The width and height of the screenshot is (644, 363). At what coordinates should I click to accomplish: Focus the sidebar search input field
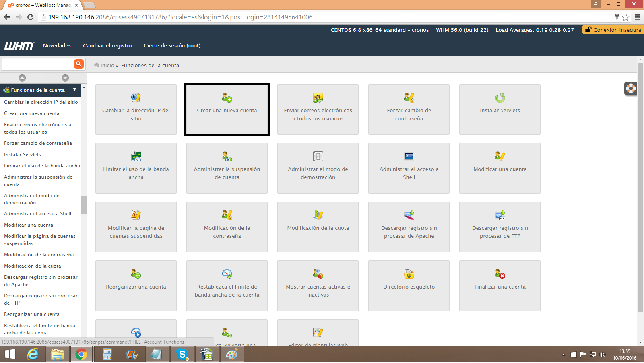(x=37, y=64)
